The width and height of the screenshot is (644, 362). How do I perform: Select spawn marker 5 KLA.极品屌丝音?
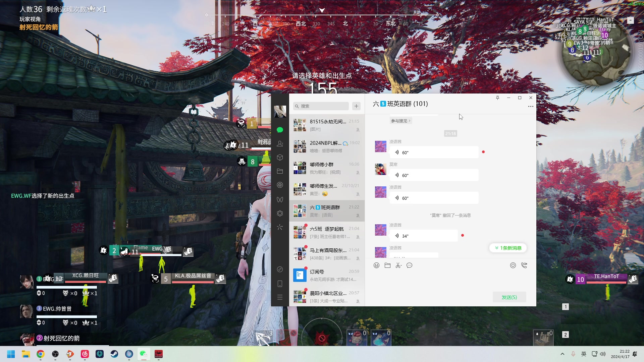(x=189, y=278)
